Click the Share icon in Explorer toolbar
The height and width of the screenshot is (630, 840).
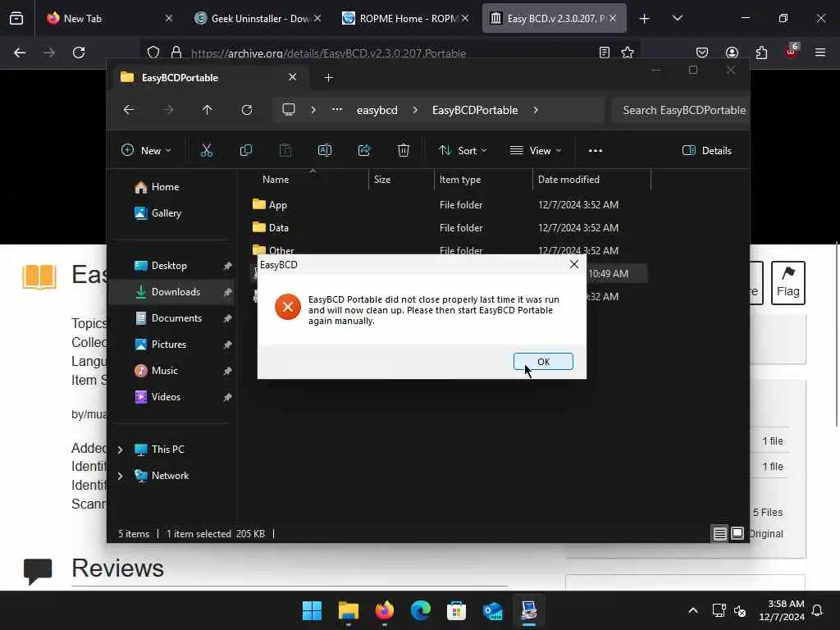pos(364,151)
